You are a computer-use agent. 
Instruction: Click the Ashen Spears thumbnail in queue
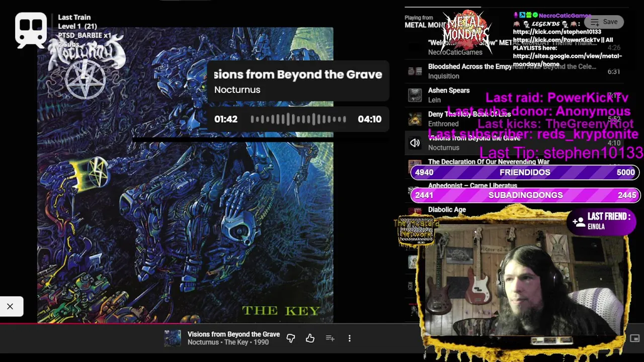(x=415, y=95)
